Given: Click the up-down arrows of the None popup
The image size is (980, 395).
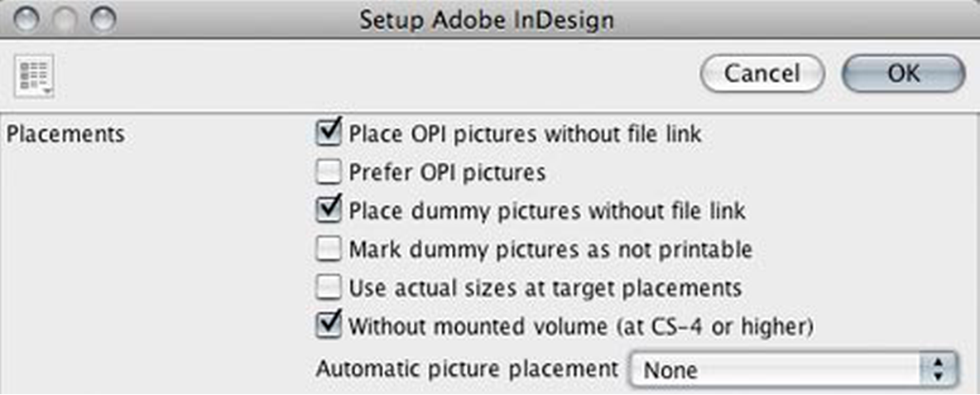Looking at the screenshot, I should coord(938,369).
